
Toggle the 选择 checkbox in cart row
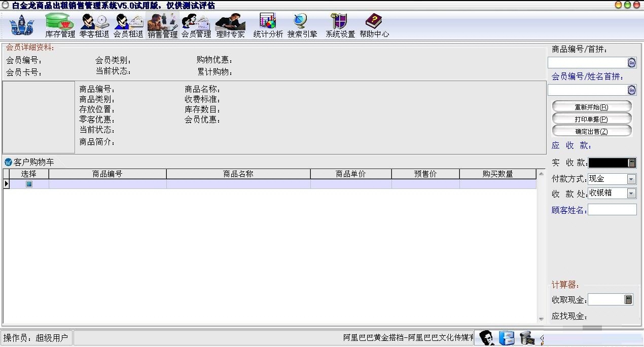click(29, 184)
